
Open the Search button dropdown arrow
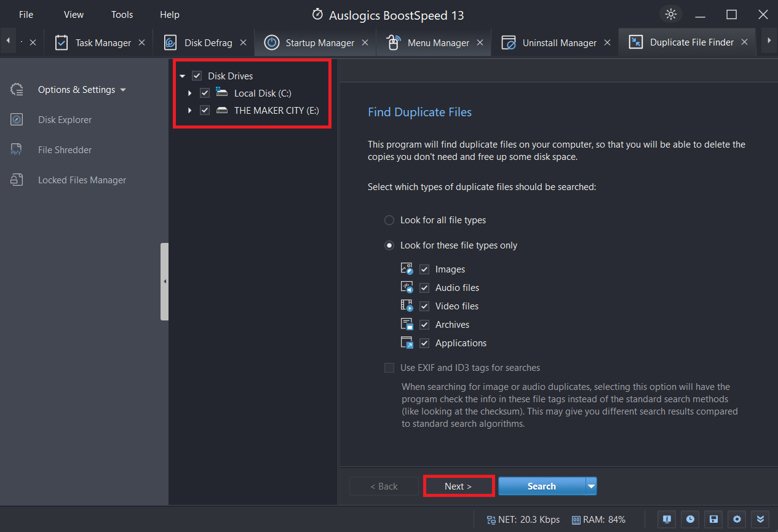pyautogui.click(x=591, y=486)
